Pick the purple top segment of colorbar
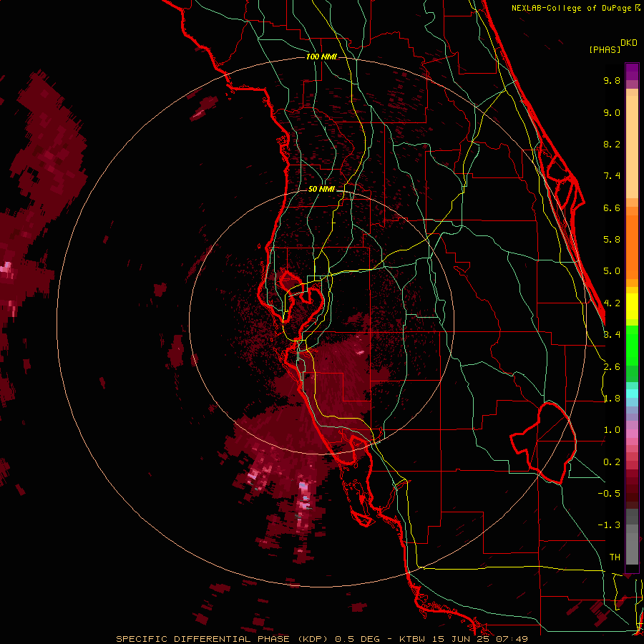Screen dimensions: 644x644 click(x=632, y=72)
